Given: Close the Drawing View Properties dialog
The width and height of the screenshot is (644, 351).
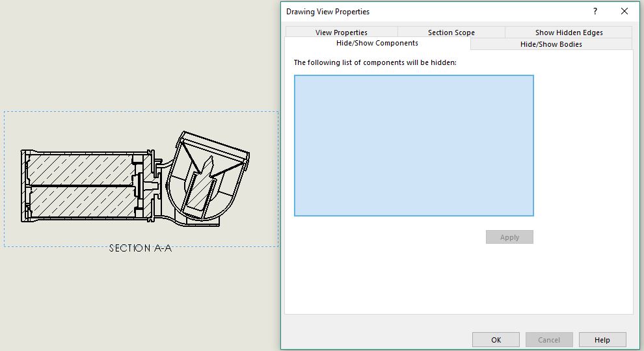Looking at the screenshot, I should tap(624, 11).
